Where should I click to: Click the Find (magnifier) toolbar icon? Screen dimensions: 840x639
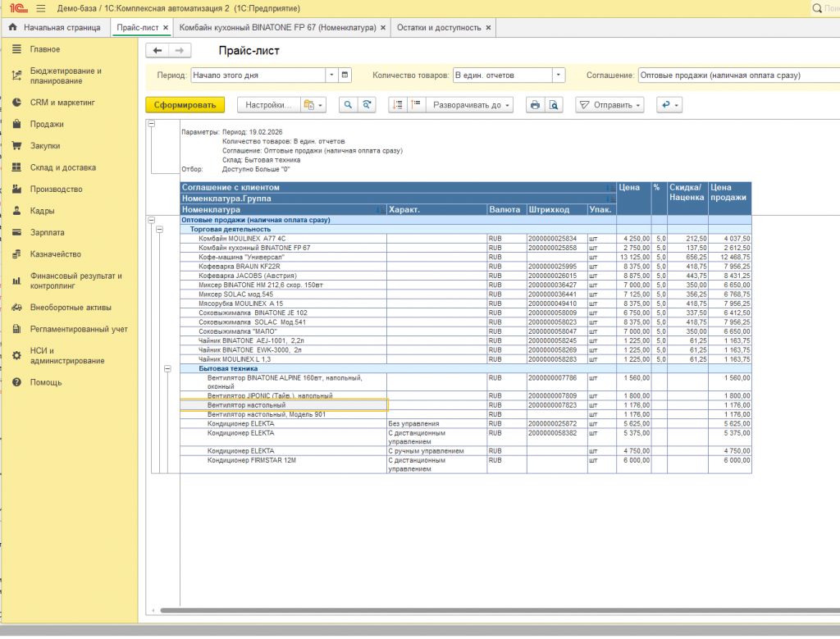tap(348, 105)
